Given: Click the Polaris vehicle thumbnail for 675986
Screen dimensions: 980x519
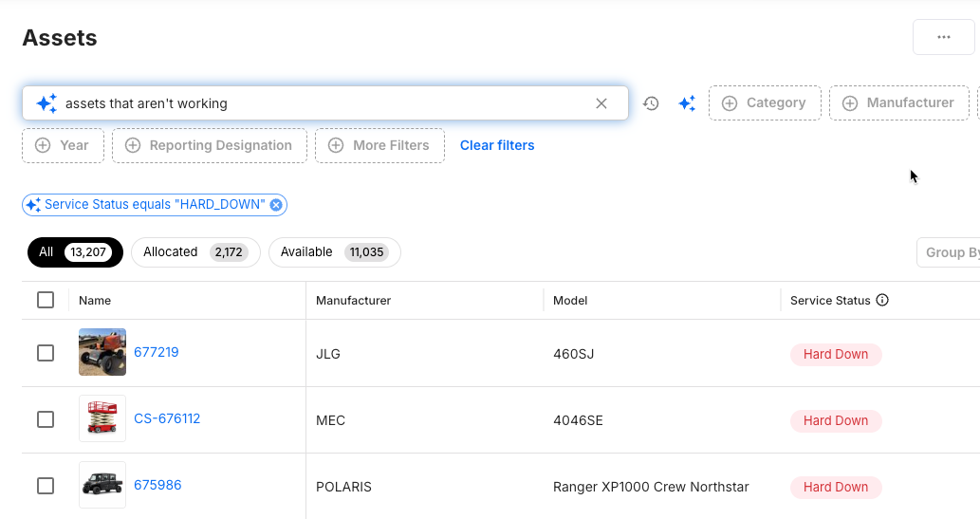Looking at the screenshot, I should (102, 485).
